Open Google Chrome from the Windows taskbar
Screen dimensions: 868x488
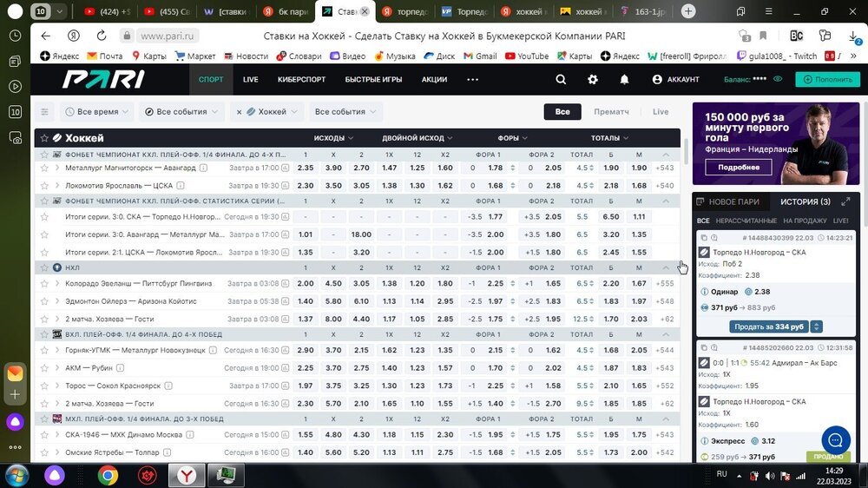click(108, 475)
